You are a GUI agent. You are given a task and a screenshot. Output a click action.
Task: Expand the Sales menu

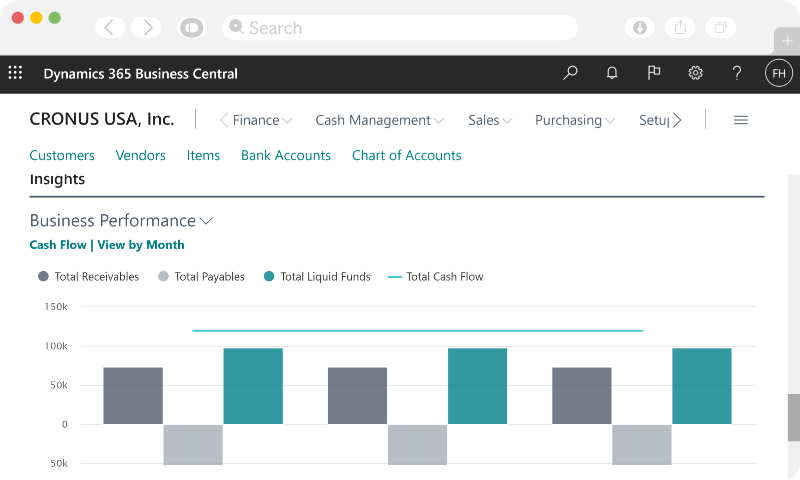490,120
